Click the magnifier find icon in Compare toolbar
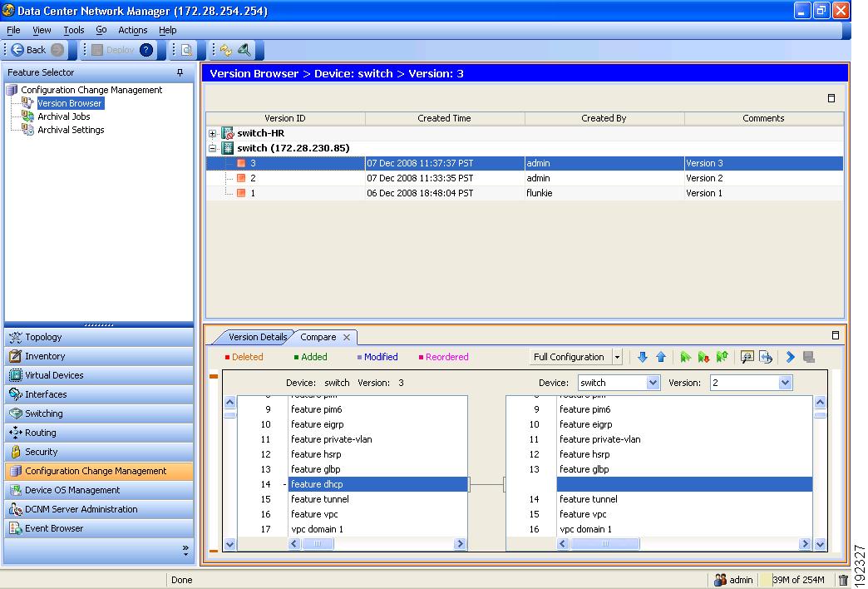The height and width of the screenshot is (589, 868). 747,358
